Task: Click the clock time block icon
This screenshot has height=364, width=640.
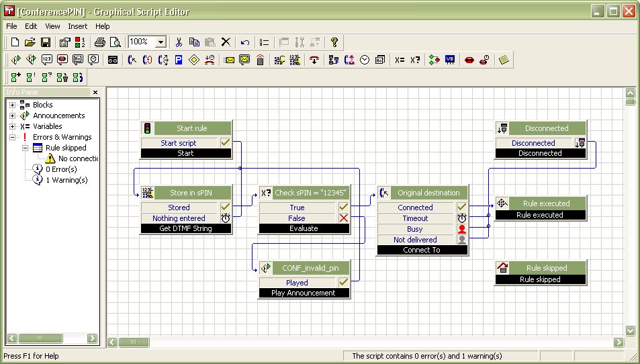Action: [365, 60]
